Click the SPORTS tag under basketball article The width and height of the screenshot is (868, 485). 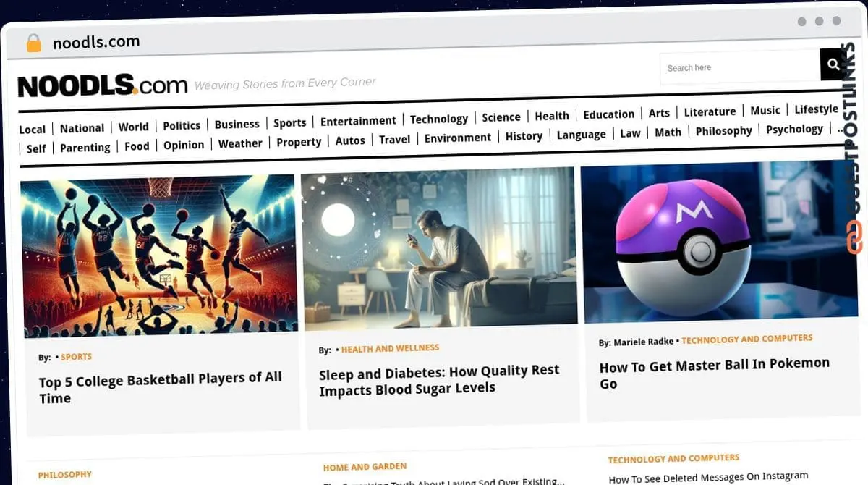pos(76,357)
